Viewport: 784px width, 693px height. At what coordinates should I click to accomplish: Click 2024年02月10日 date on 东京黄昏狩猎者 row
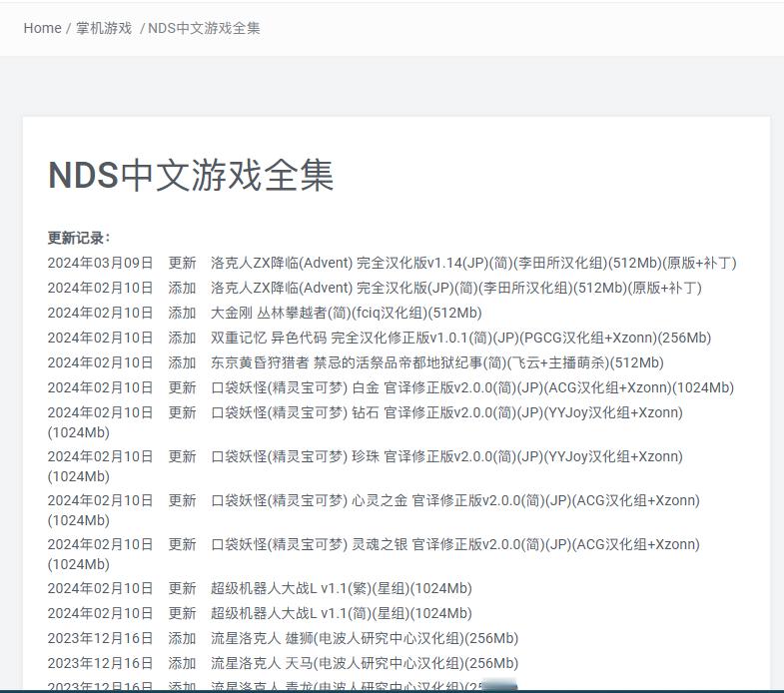[100, 363]
